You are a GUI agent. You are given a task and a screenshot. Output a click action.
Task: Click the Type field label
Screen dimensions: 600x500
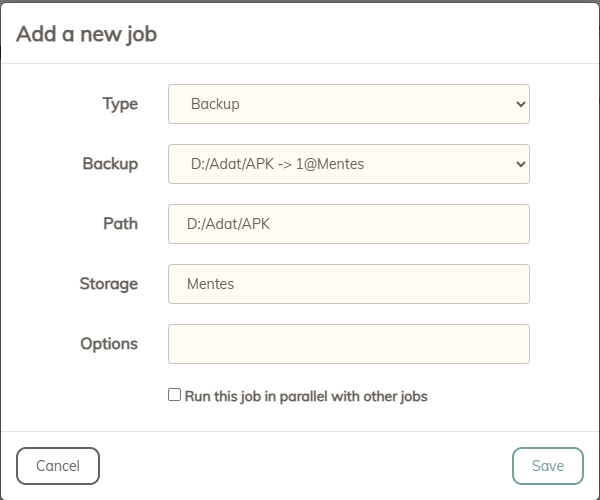(x=120, y=104)
